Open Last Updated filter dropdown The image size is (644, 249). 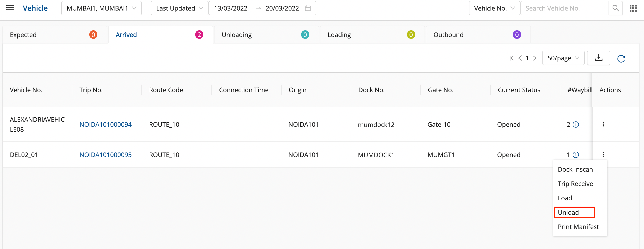179,8
